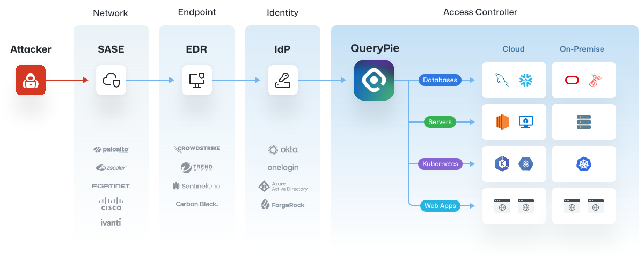Select the on-premise server rack icon
Screen dimensions: 644x258
point(584,122)
